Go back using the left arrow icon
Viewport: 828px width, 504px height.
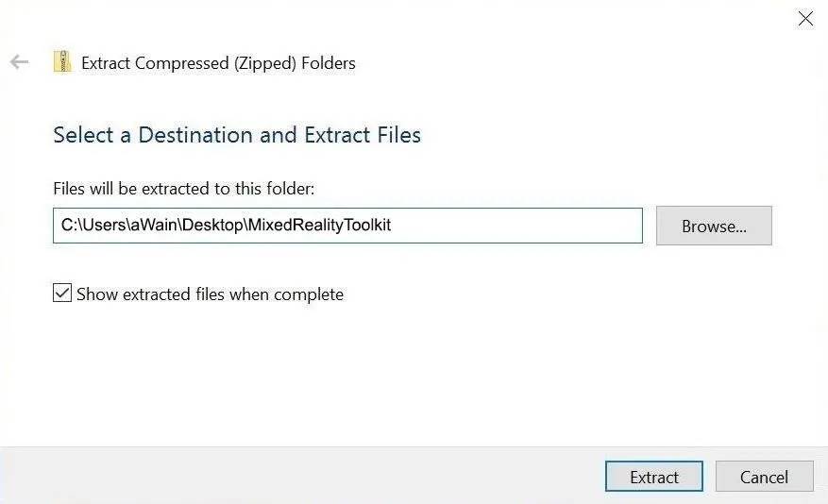20,61
